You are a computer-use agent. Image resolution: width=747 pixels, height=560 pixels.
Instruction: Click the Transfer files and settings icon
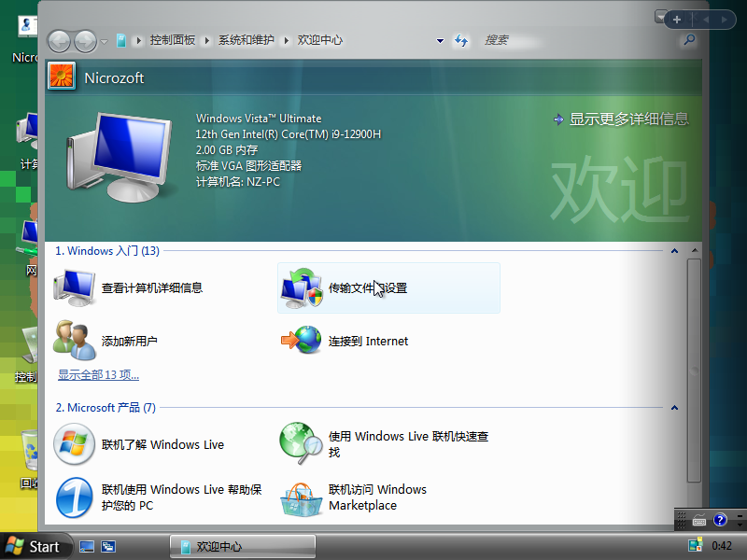(302, 287)
